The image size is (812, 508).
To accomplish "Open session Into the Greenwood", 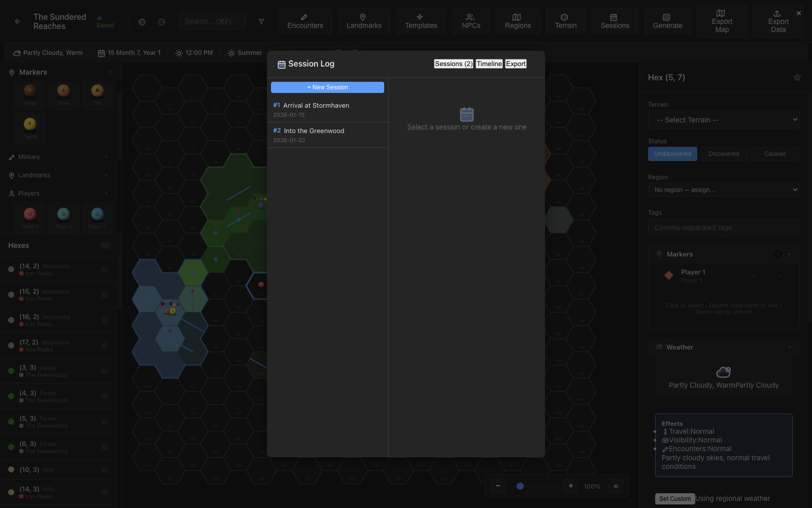I will (x=327, y=135).
